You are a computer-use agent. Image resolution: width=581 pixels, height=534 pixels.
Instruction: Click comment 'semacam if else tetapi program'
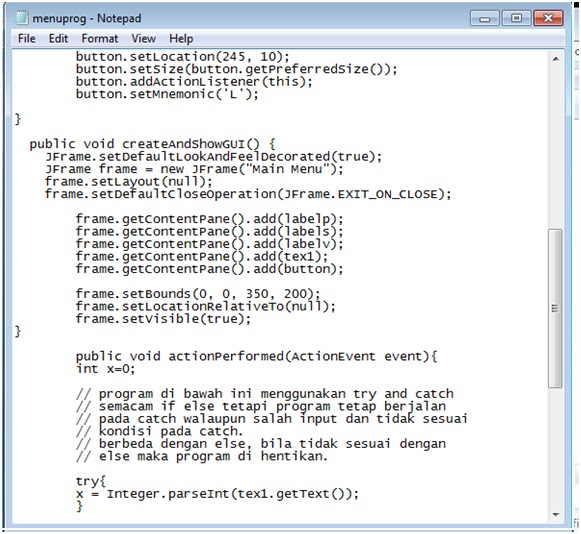coord(261,407)
